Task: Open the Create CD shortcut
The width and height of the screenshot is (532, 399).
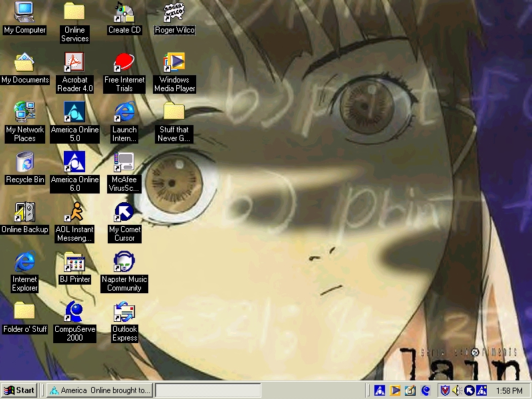Action: click(x=124, y=12)
